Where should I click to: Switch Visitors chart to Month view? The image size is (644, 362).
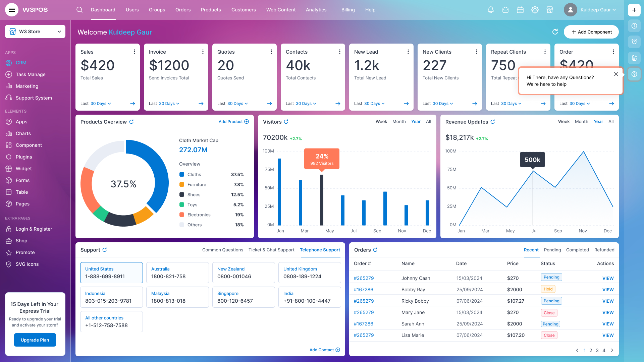pyautogui.click(x=399, y=121)
